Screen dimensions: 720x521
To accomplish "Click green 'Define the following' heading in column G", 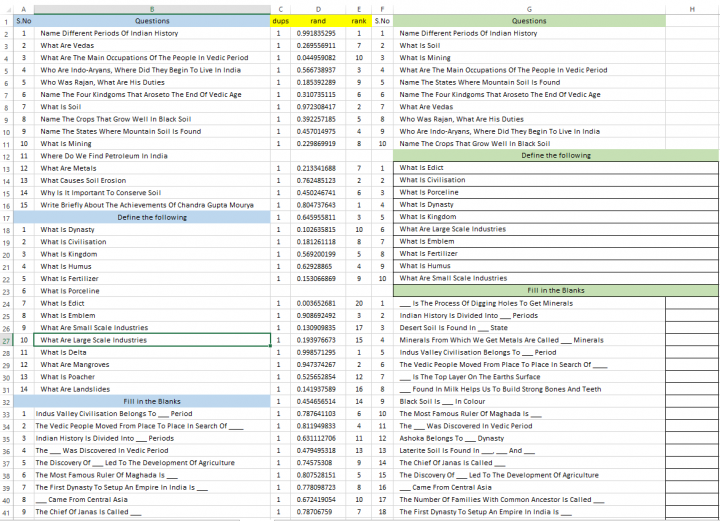I will (x=556, y=156).
